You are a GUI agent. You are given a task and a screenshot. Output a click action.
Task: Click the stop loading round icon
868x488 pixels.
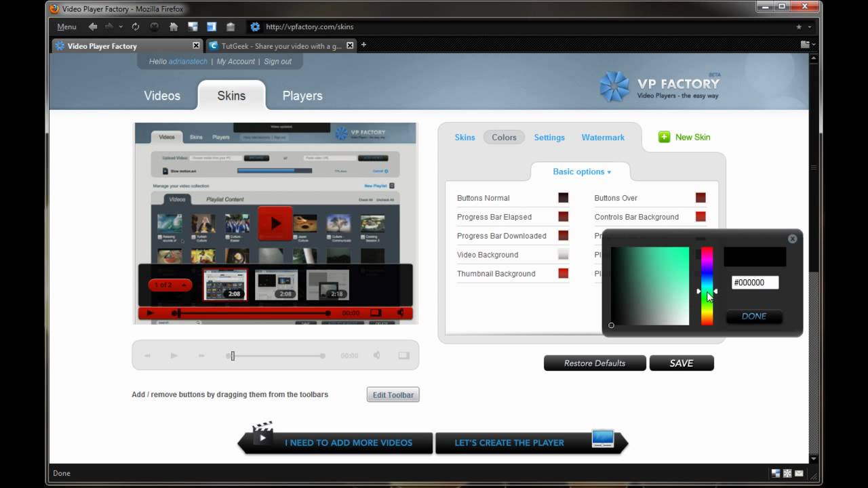(x=155, y=26)
